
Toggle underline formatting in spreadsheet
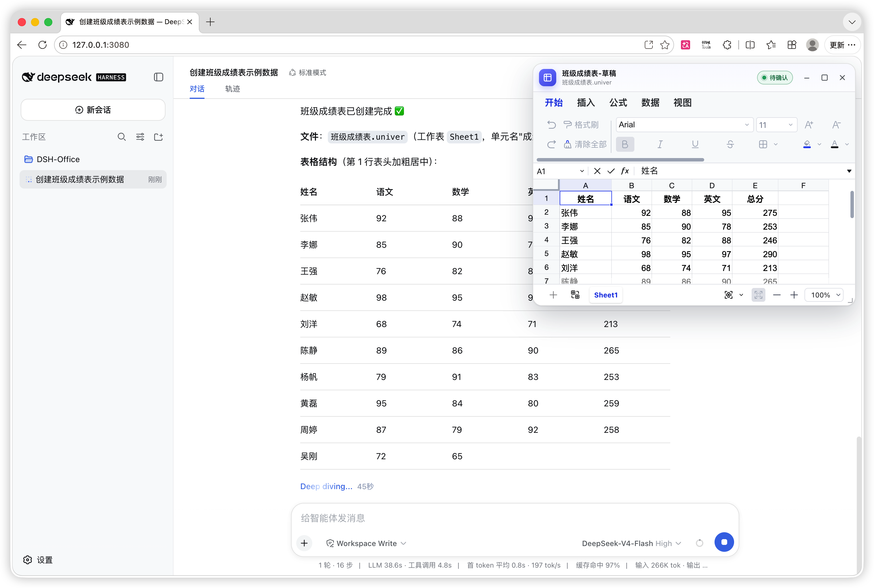click(x=695, y=144)
